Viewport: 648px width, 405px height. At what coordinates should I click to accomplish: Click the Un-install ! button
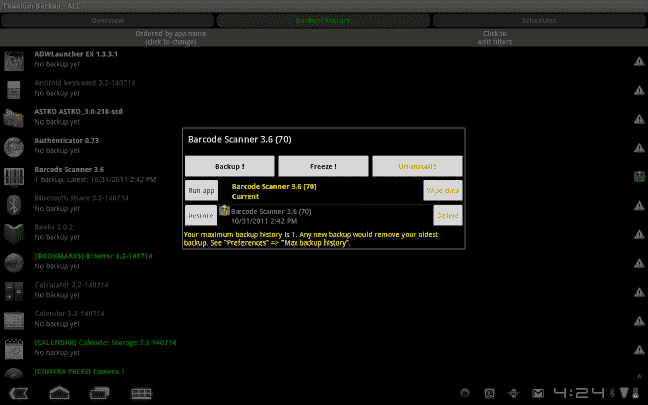(x=417, y=166)
